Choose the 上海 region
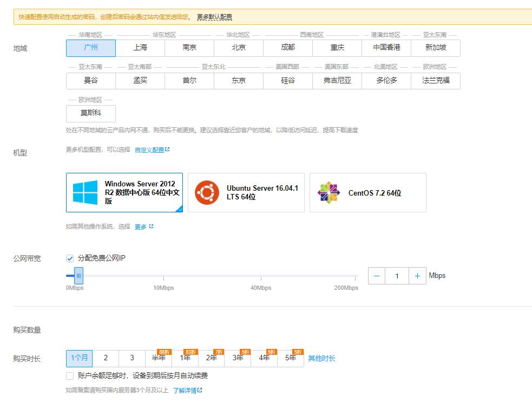532x402 pixels. [x=140, y=48]
